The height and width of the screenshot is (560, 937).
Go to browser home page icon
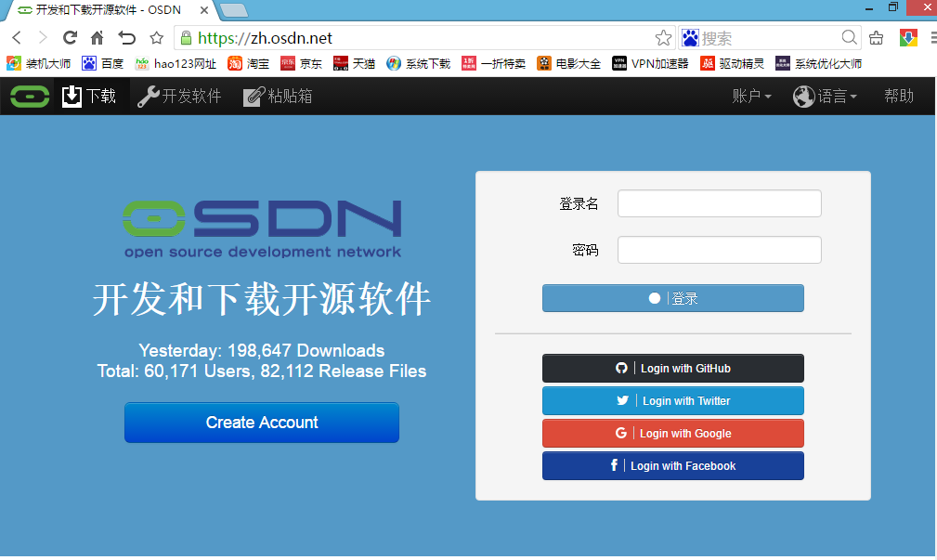97,38
